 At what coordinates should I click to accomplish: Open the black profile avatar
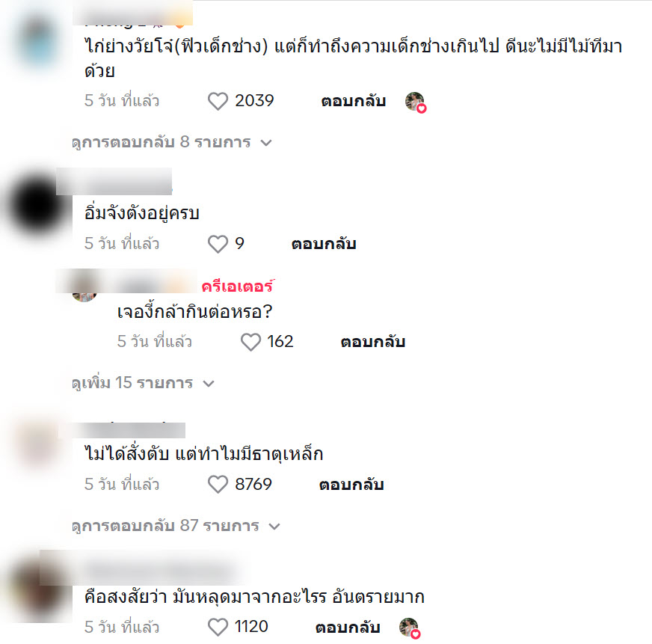coord(37,206)
